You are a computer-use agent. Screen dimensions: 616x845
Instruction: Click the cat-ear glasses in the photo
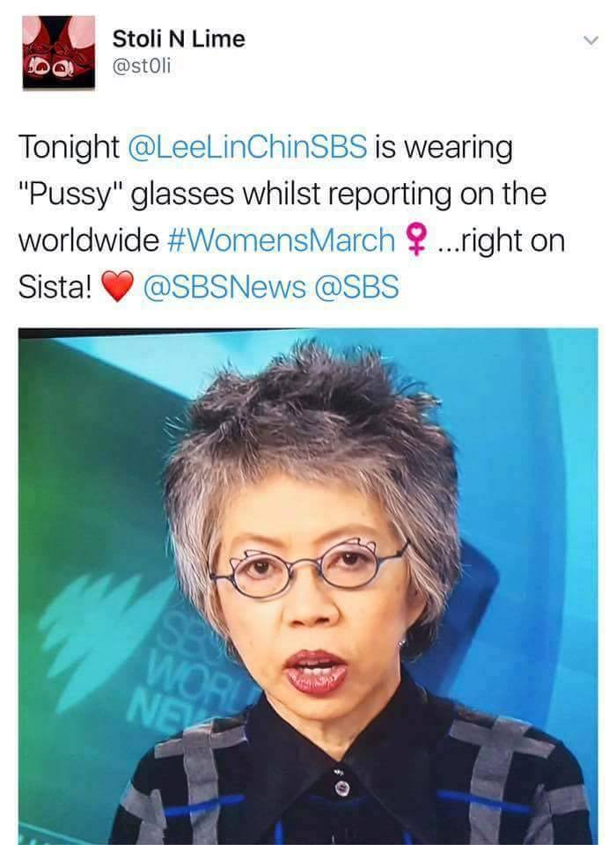(309, 569)
